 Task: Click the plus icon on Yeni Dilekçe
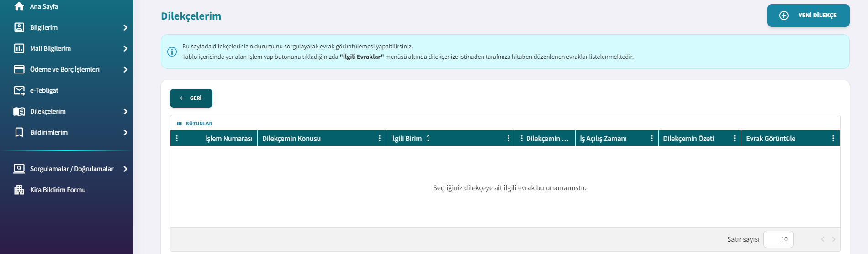pyautogui.click(x=784, y=16)
